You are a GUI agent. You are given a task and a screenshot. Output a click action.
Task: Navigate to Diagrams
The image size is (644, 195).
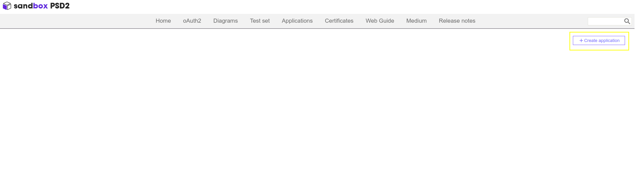pos(225,21)
